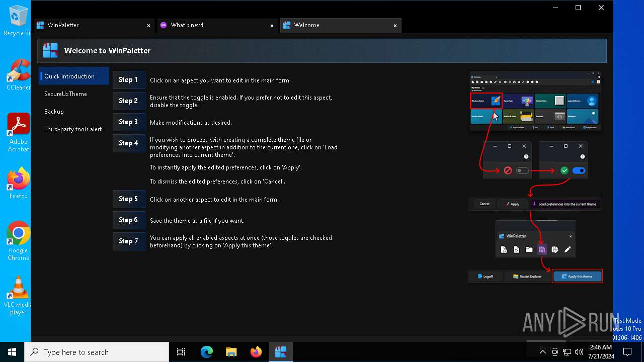
Task: Click the Step 3 label
Action: tap(129, 122)
